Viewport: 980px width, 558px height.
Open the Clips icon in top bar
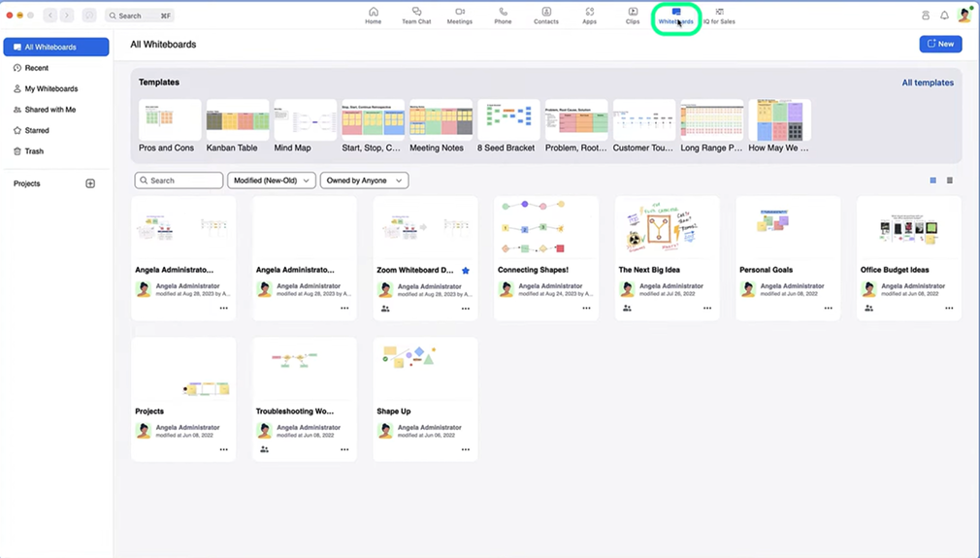pyautogui.click(x=633, y=13)
